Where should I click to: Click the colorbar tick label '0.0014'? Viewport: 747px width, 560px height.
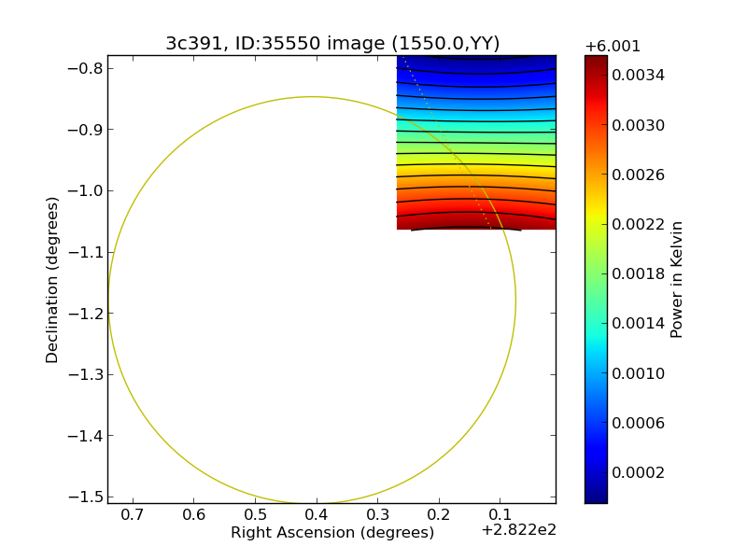pyautogui.click(x=638, y=323)
